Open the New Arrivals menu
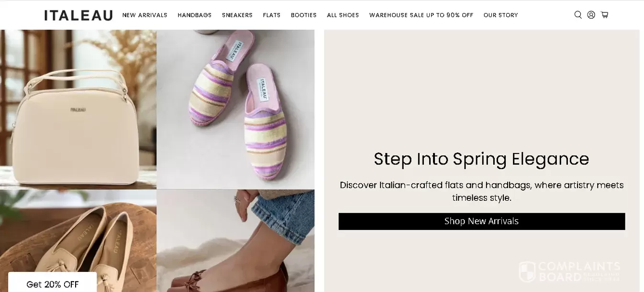This screenshot has width=644, height=292. [144, 15]
